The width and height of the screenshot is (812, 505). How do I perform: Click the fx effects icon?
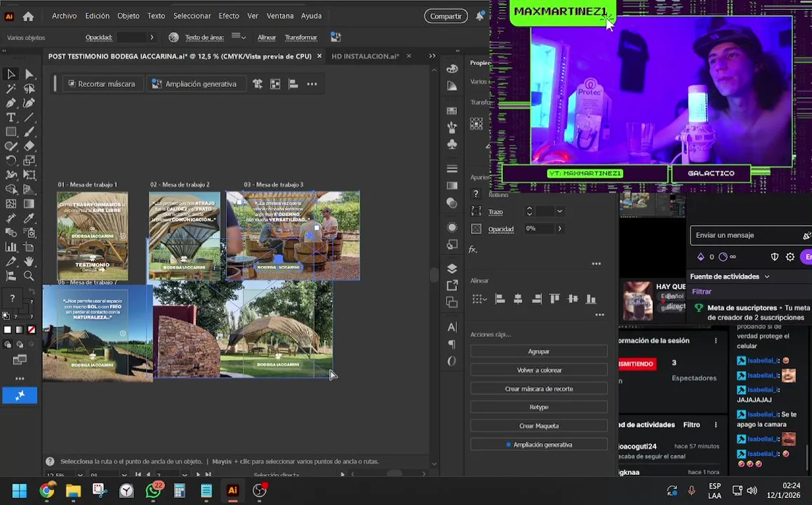[473, 250]
